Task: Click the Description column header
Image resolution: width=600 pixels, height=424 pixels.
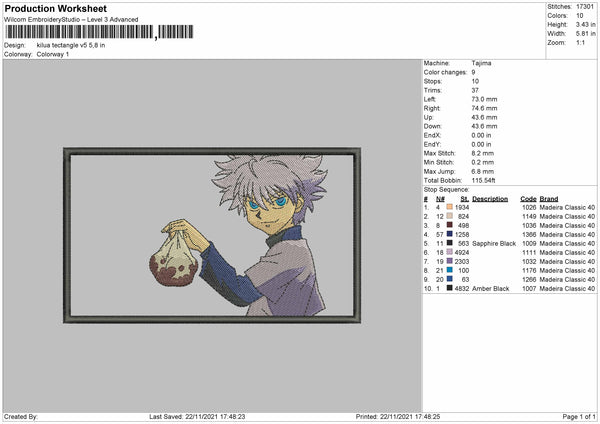Action: pyautogui.click(x=490, y=199)
